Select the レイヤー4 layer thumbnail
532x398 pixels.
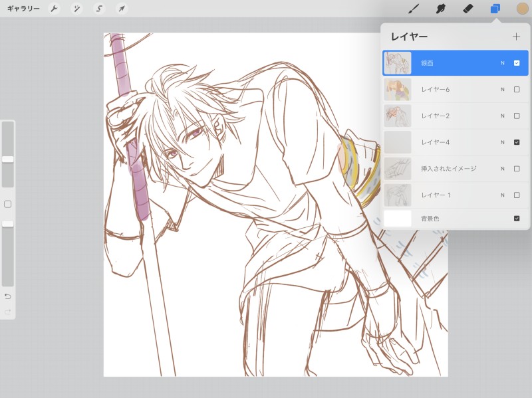click(x=397, y=142)
